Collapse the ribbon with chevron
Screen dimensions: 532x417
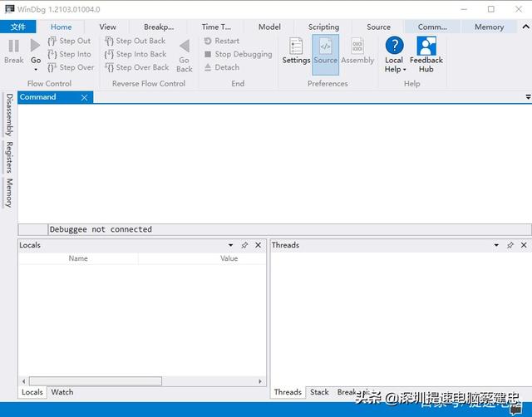coord(525,27)
